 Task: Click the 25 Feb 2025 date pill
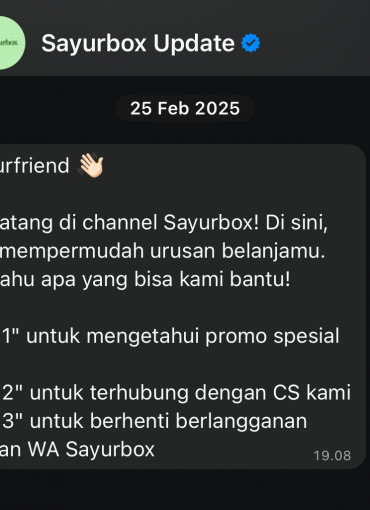pyautogui.click(x=185, y=108)
